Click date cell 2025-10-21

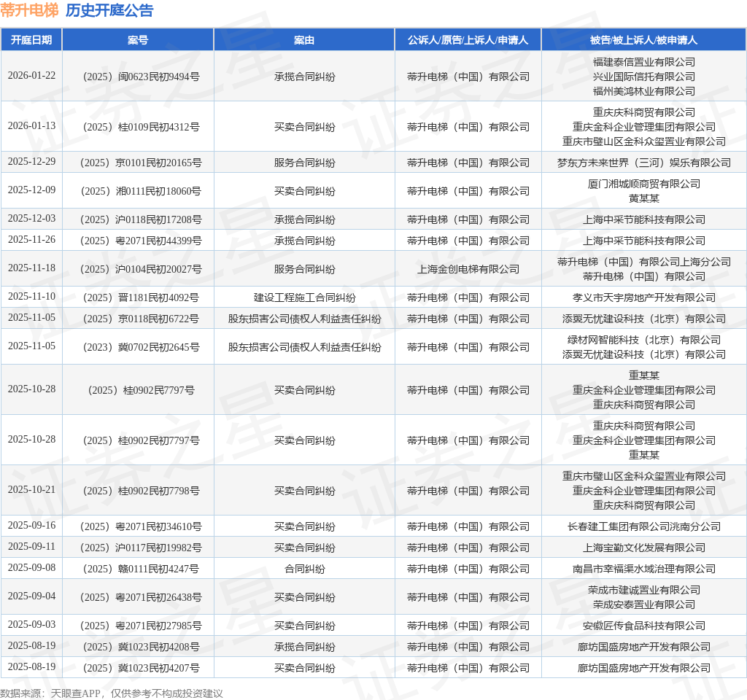(x=31, y=489)
